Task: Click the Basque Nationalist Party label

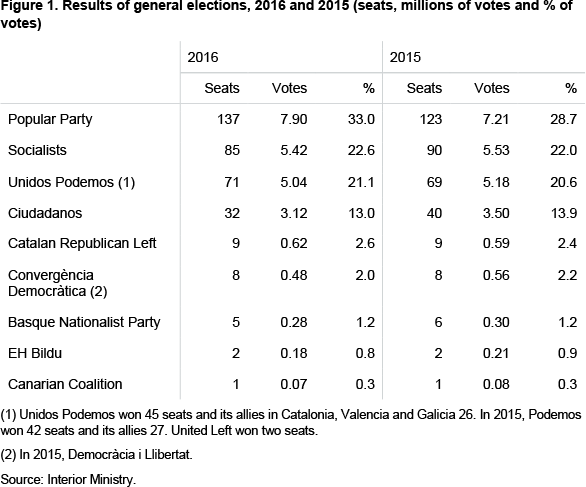Action: (84, 323)
